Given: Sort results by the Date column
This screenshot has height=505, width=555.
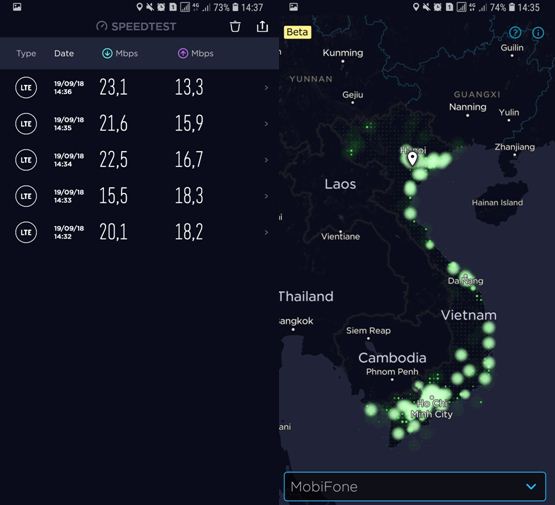Looking at the screenshot, I should [64, 53].
